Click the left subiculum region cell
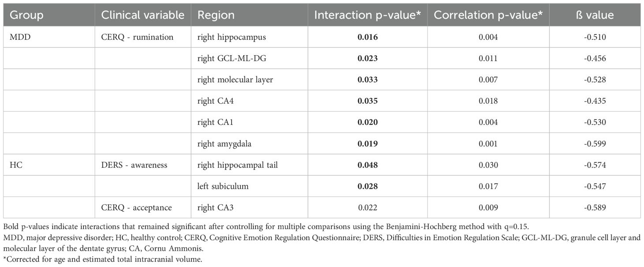644x267 pixels. 223,186
